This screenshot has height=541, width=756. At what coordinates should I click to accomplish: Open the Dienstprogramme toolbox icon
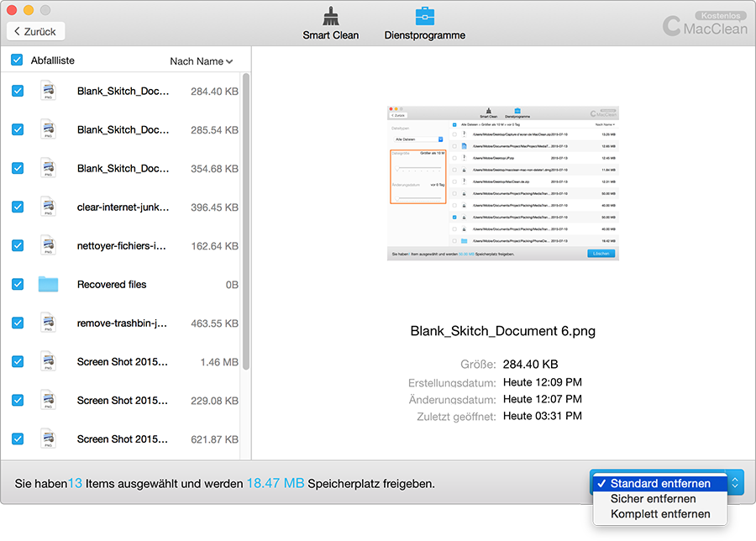point(425,17)
